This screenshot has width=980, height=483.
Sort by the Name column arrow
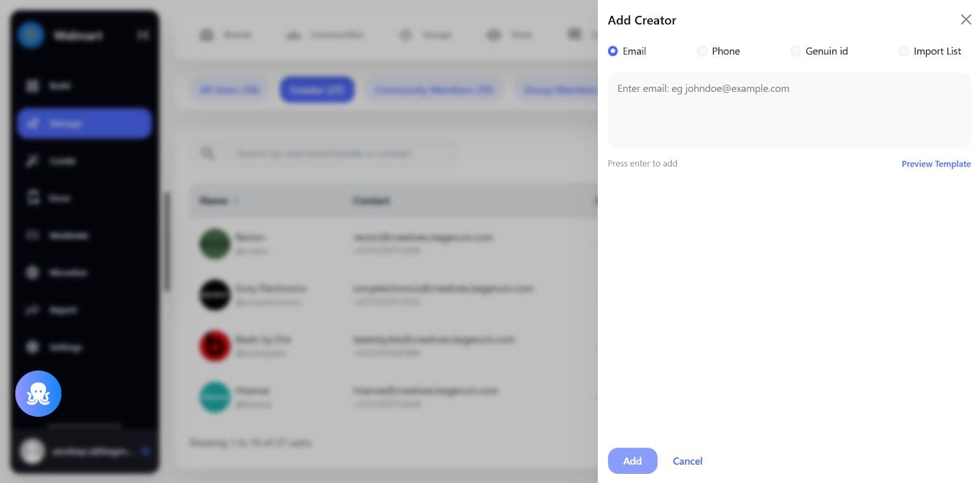click(236, 201)
